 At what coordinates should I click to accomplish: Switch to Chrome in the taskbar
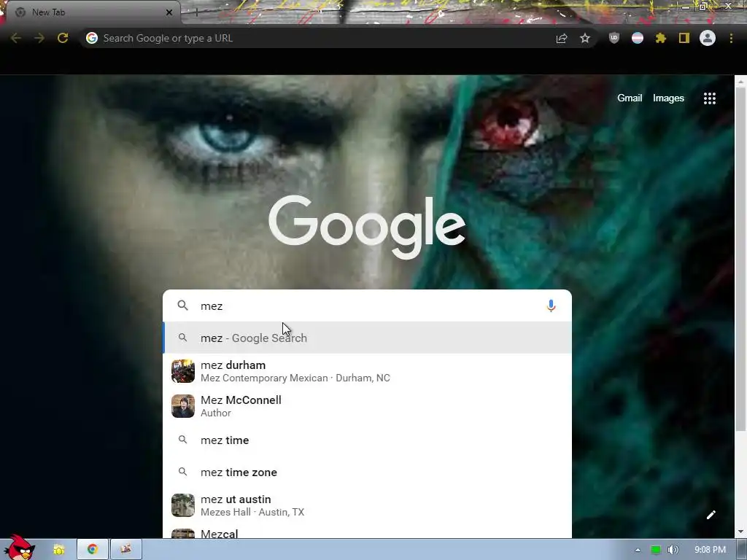click(x=93, y=550)
